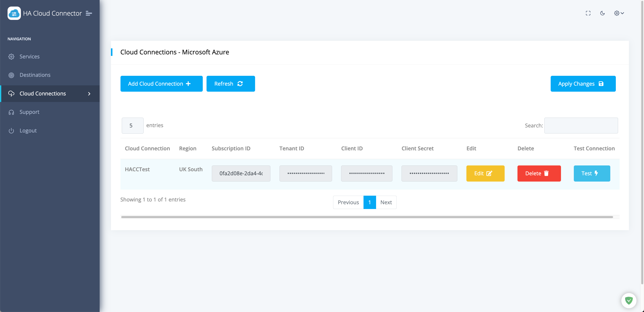This screenshot has width=644, height=312.
Task: Click the HA Cloud Connector logo icon
Action: coord(14,13)
